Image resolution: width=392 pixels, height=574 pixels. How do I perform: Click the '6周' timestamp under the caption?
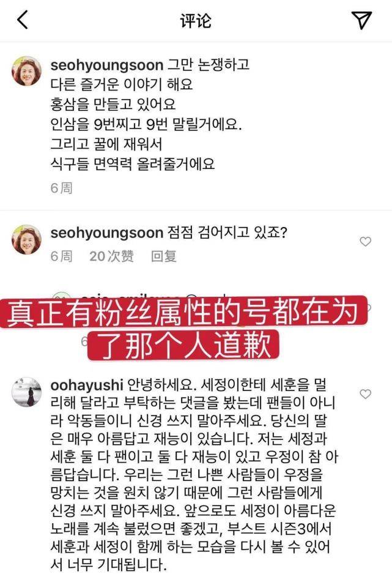tap(61, 188)
